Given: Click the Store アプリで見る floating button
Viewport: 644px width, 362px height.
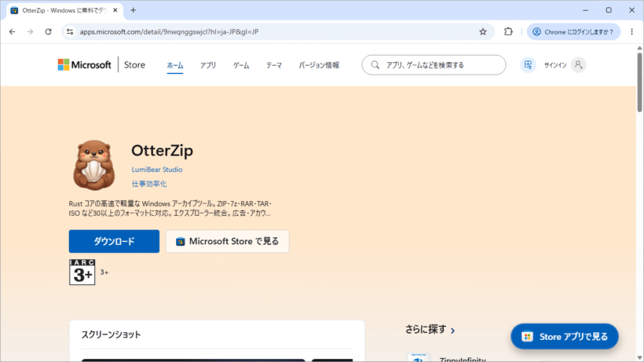Looking at the screenshot, I should click(x=565, y=337).
